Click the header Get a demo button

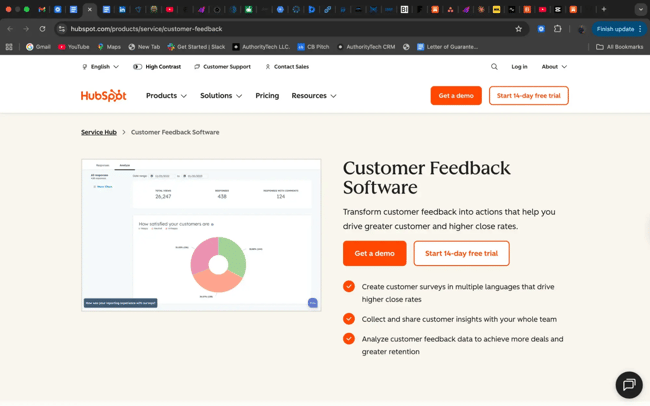pyautogui.click(x=456, y=95)
